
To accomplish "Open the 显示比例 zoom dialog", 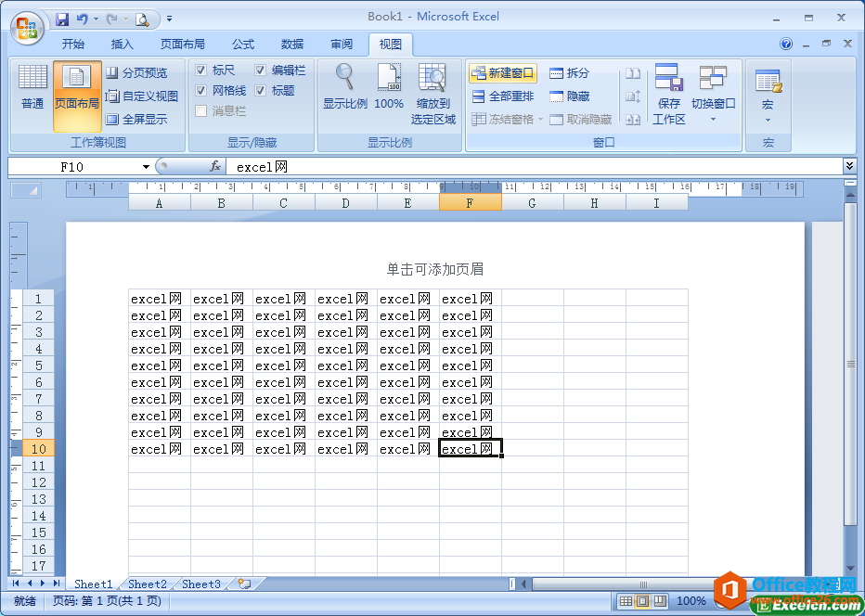I will coord(343,88).
